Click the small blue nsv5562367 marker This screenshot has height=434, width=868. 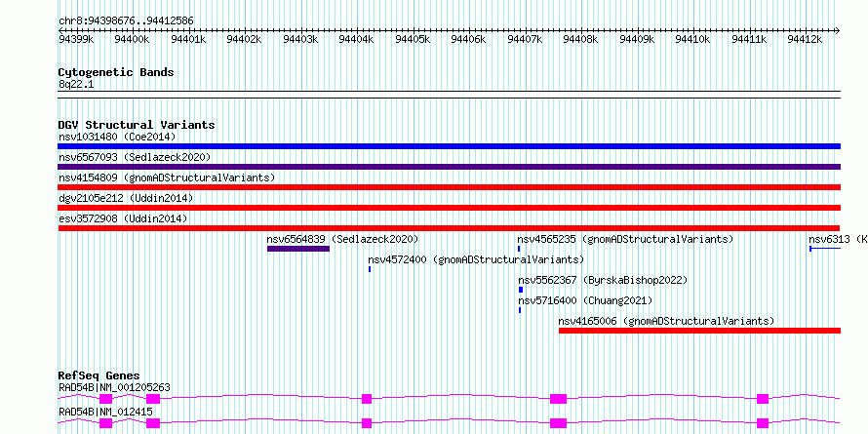tap(521, 290)
